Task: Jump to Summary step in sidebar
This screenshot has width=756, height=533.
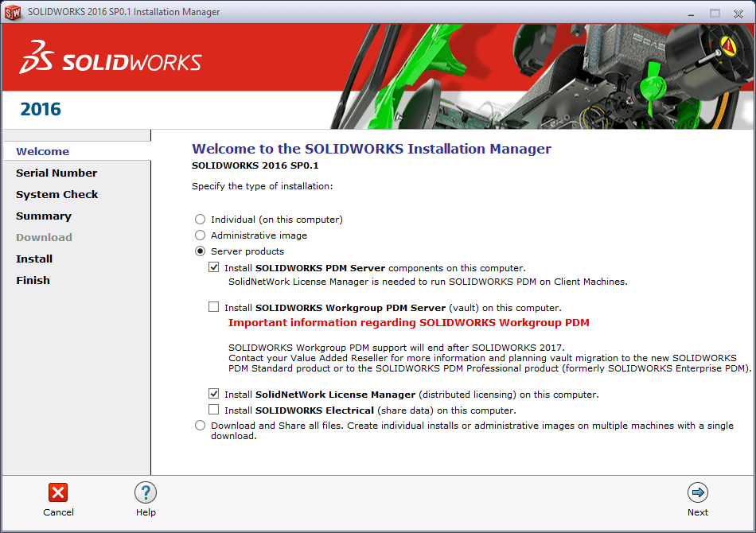Action: tap(44, 216)
